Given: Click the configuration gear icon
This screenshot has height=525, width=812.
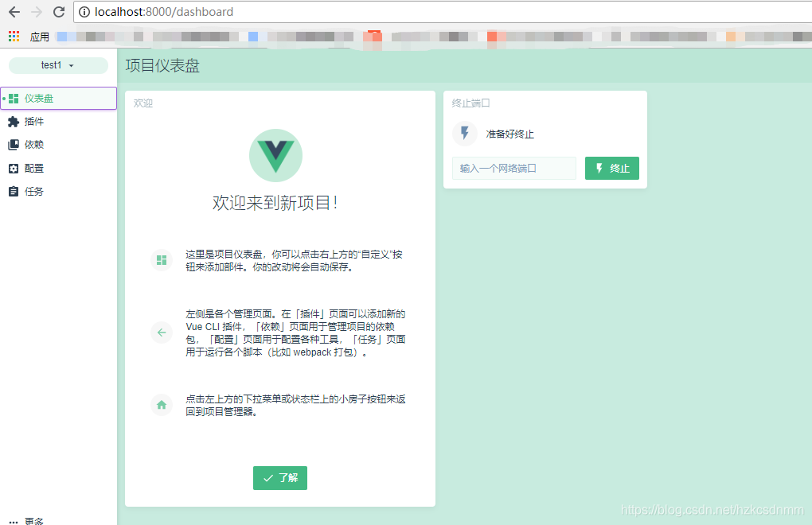Looking at the screenshot, I should [x=14, y=169].
